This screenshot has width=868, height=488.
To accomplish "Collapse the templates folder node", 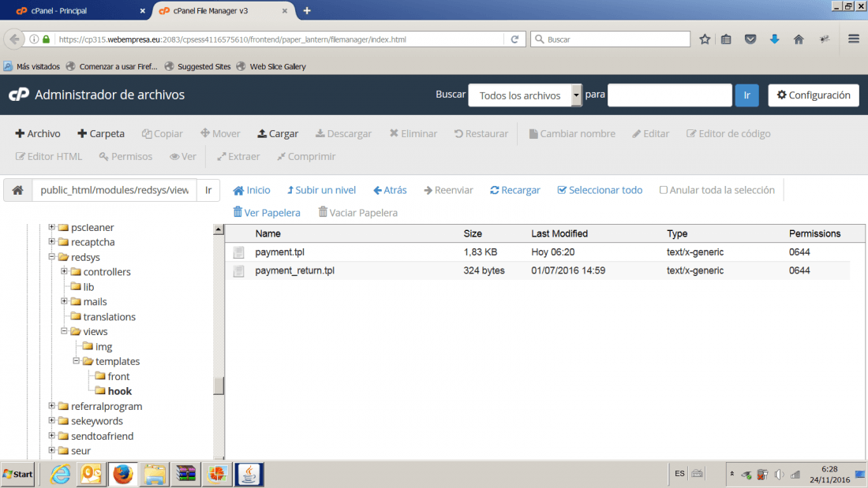I will (77, 361).
